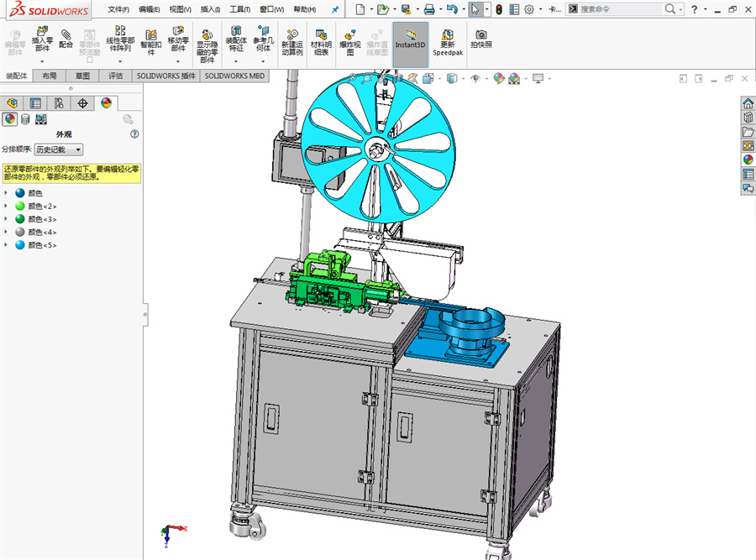
Task: Open dropdown arrow under 线性零部件阵列
Action: (x=119, y=61)
